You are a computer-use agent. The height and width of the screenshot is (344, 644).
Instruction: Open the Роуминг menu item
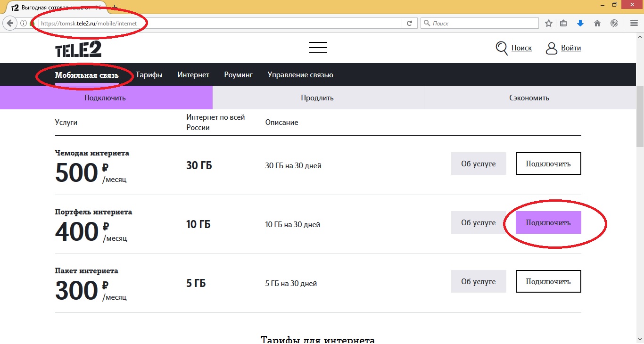[x=238, y=74]
